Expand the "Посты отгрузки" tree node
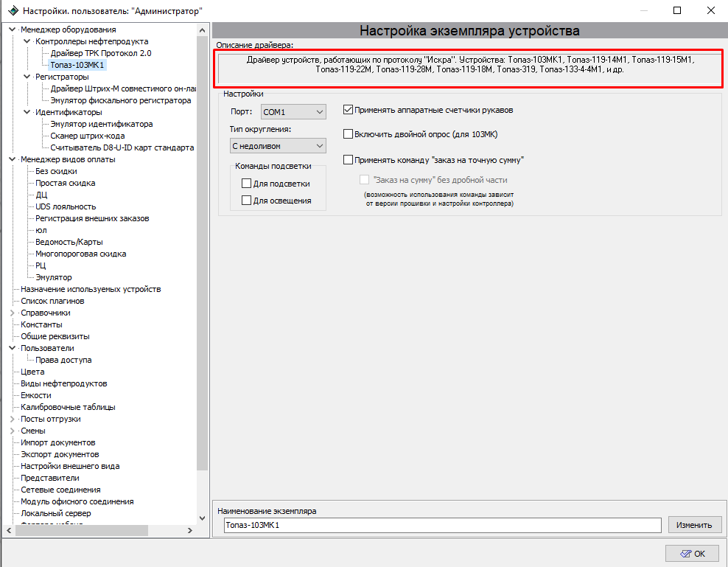 pos(12,420)
